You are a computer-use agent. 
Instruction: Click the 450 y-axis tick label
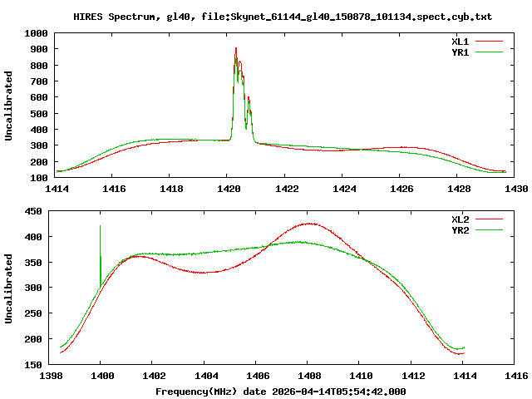(x=33, y=212)
